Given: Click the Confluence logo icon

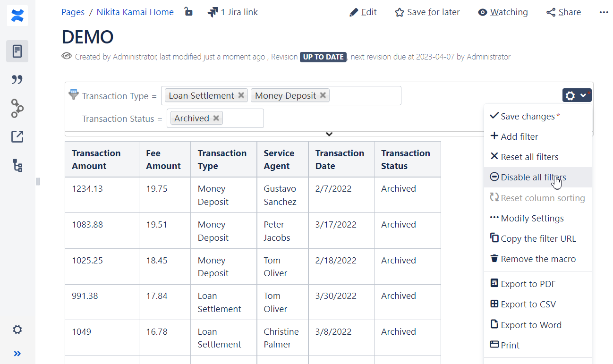Looking at the screenshot, I should coord(17,16).
